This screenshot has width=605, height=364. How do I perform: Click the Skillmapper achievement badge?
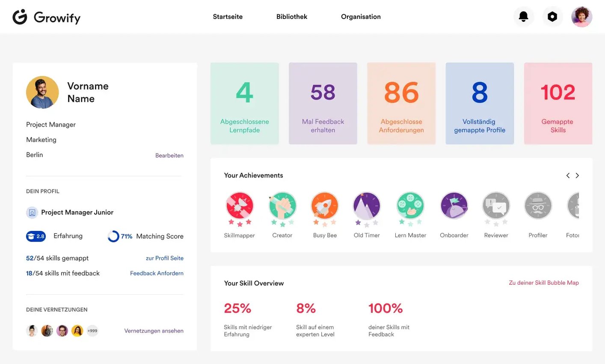pyautogui.click(x=240, y=206)
